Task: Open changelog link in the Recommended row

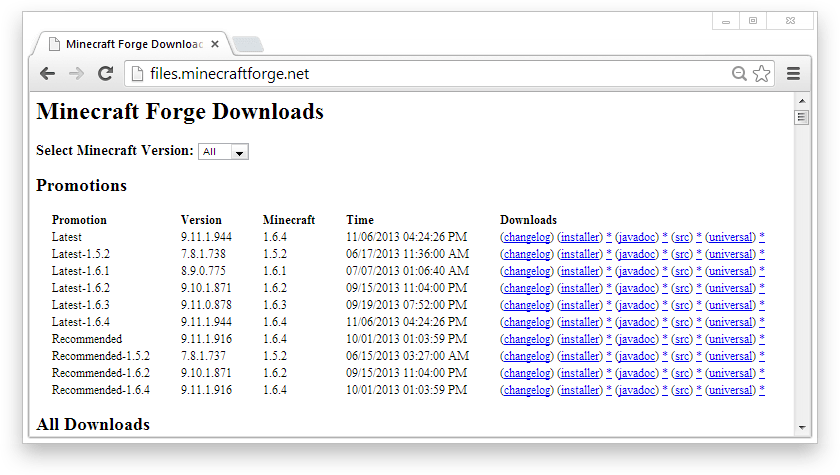Action: click(527, 340)
